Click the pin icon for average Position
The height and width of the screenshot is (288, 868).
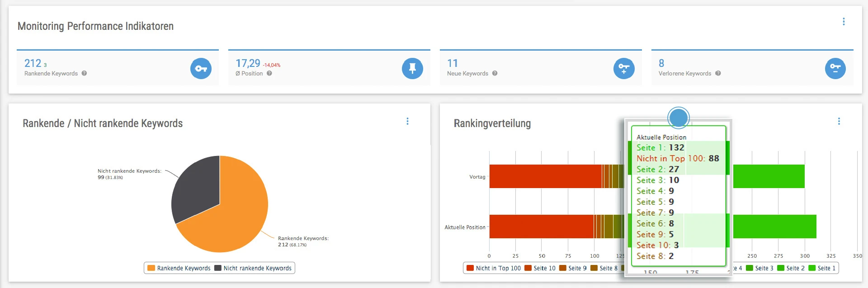412,69
